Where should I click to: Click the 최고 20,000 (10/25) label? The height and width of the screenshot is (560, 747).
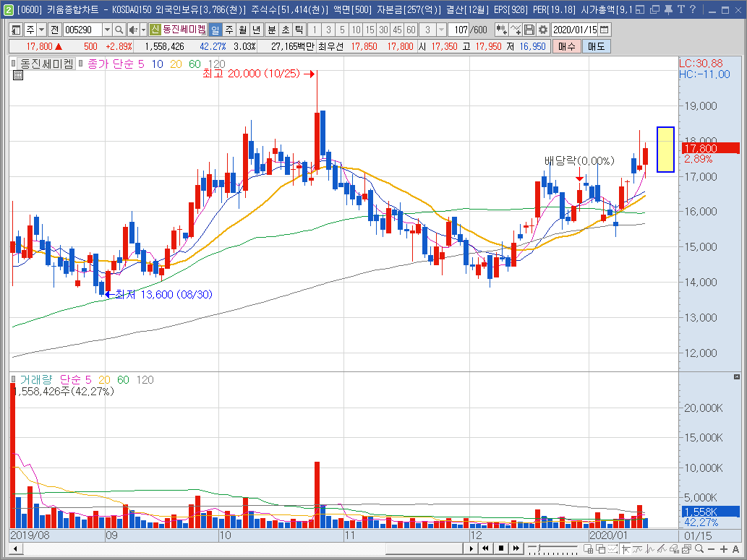pyautogui.click(x=252, y=73)
